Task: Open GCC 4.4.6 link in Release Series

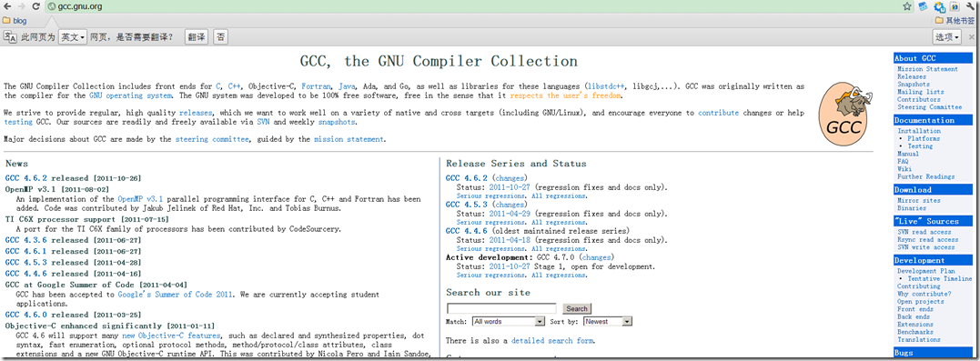Action: 467,231
